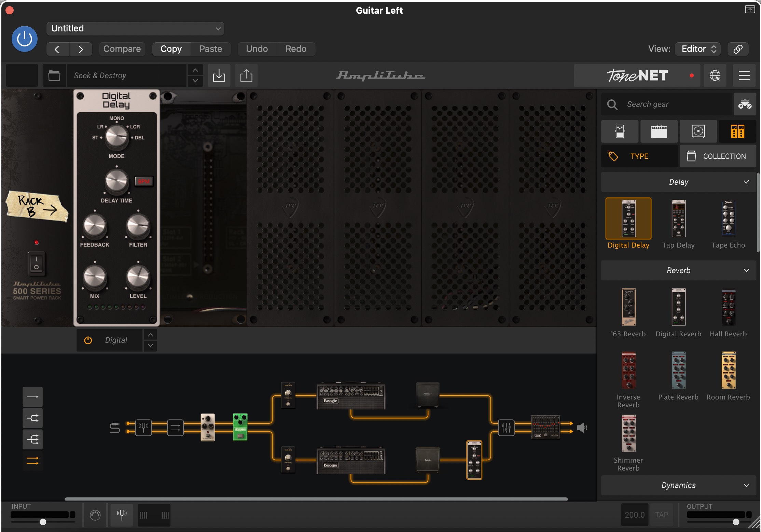Click the Compare button
761x532 pixels.
point(122,49)
